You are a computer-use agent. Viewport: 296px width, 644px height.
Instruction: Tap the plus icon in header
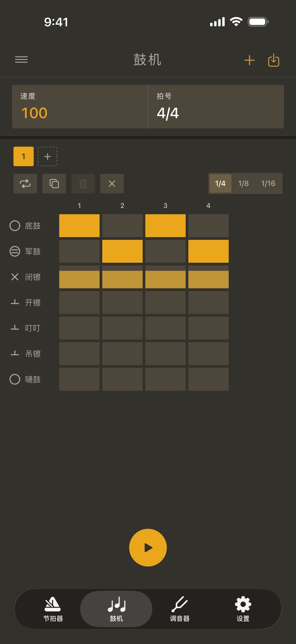[249, 60]
